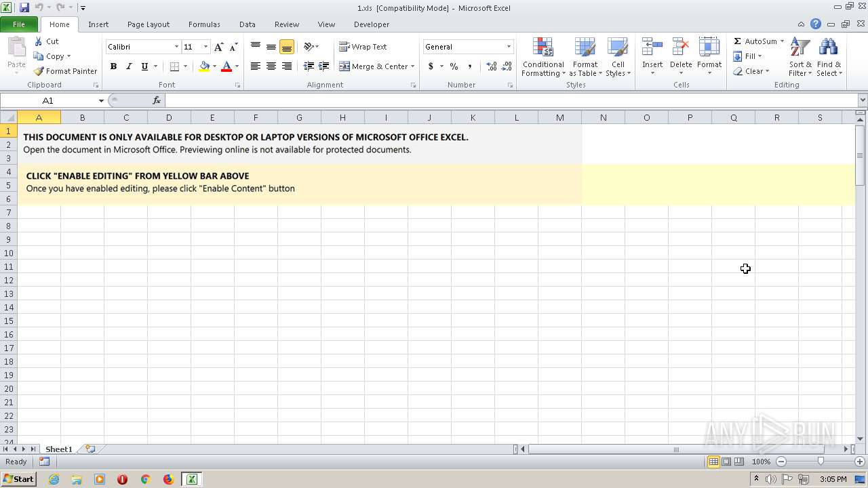Expand the Fill dropdown

[759, 56]
